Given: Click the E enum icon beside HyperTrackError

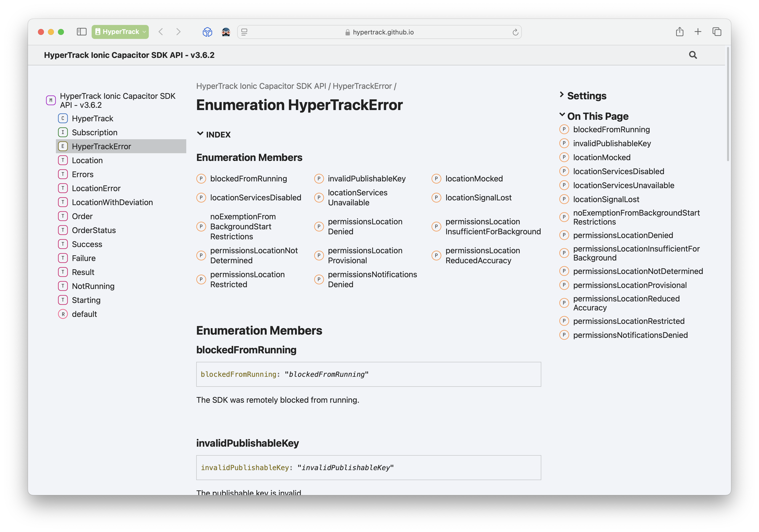Looking at the screenshot, I should coord(63,146).
